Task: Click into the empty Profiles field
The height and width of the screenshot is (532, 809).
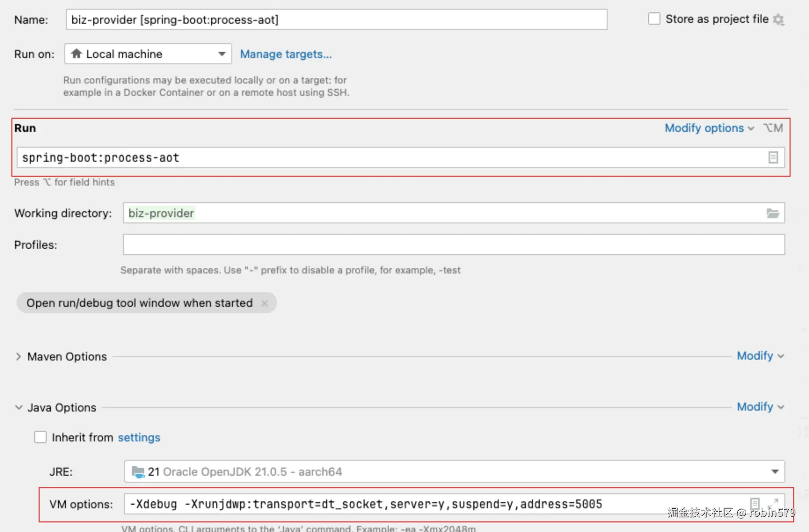Action: (454, 244)
